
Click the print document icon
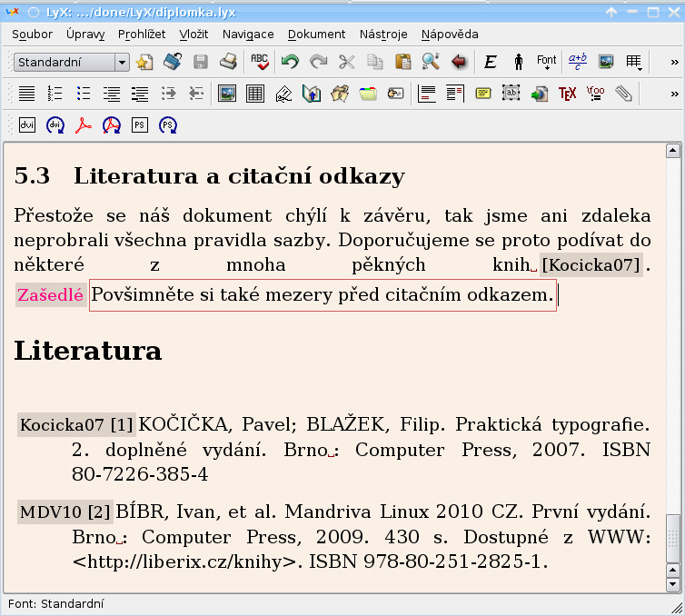[228, 62]
